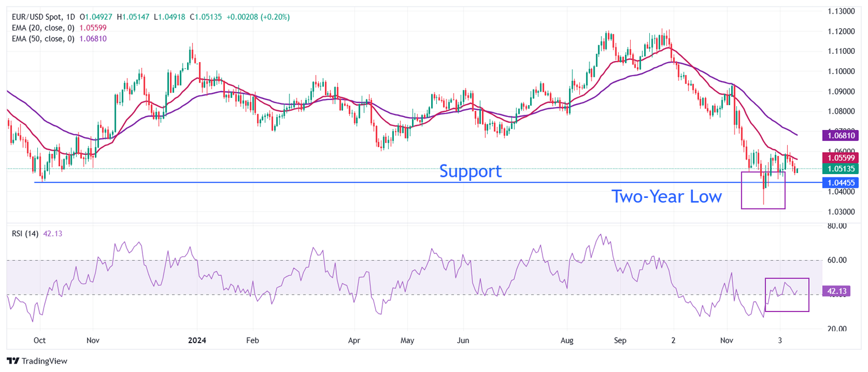Select the "Support" text annotation
The image size is (868, 372).
[470, 171]
